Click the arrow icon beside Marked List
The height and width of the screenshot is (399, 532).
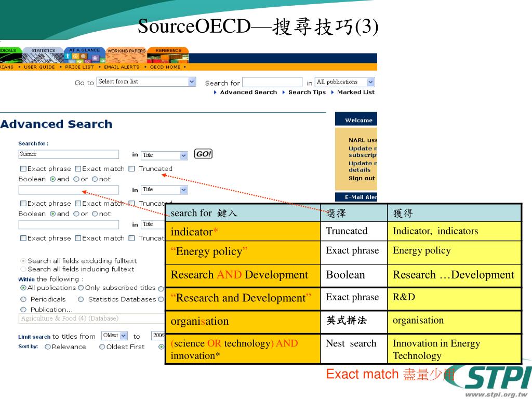point(332,92)
